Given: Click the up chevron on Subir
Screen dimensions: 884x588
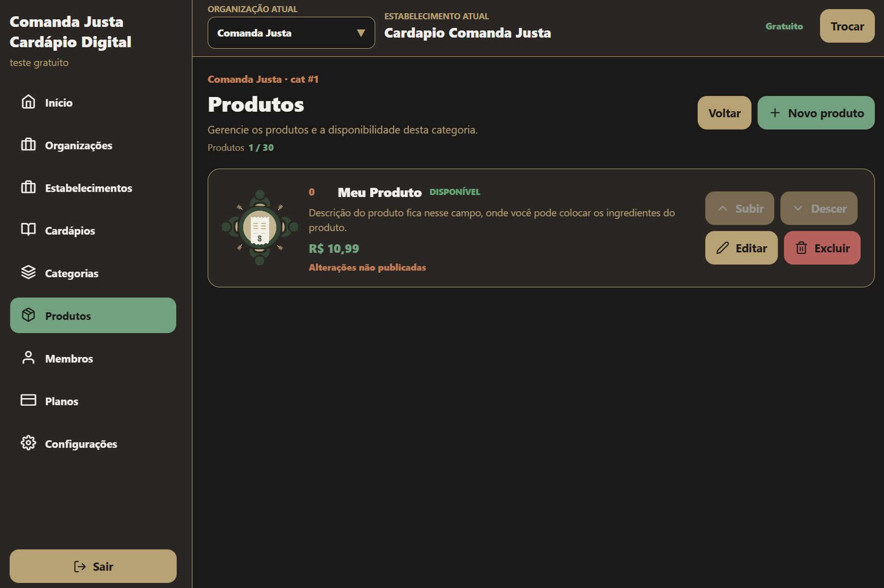Looking at the screenshot, I should pyautogui.click(x=723, y=208).
